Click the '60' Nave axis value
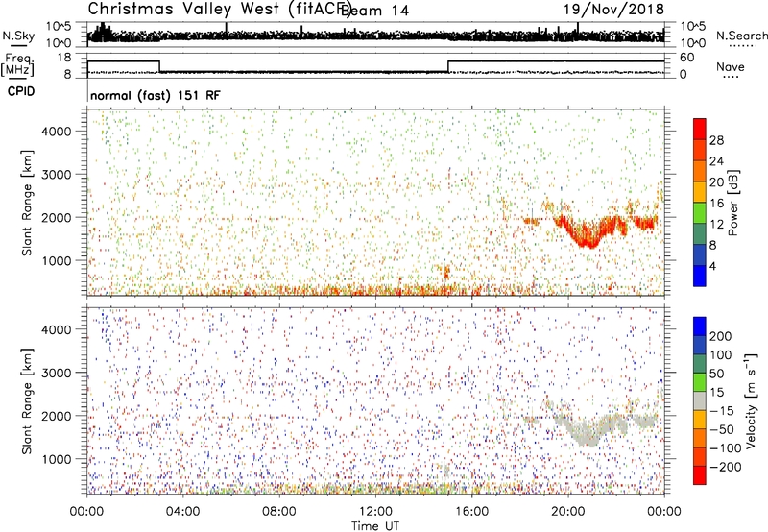 [x=686, y=58]
